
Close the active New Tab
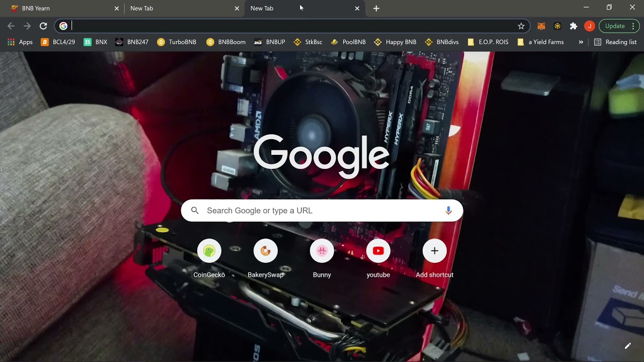coord(357,9)
